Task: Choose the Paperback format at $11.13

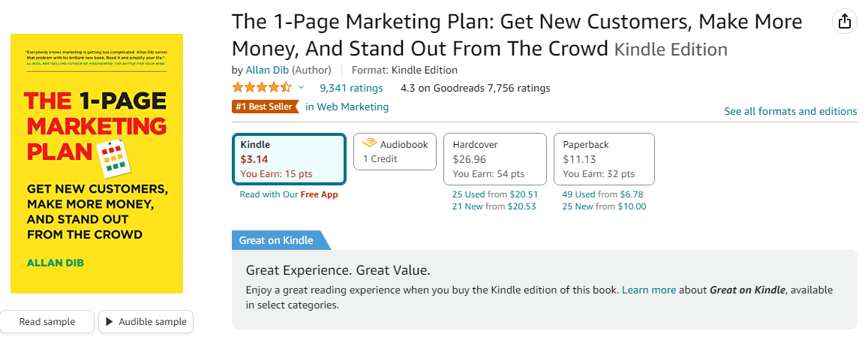Action: 604,158
